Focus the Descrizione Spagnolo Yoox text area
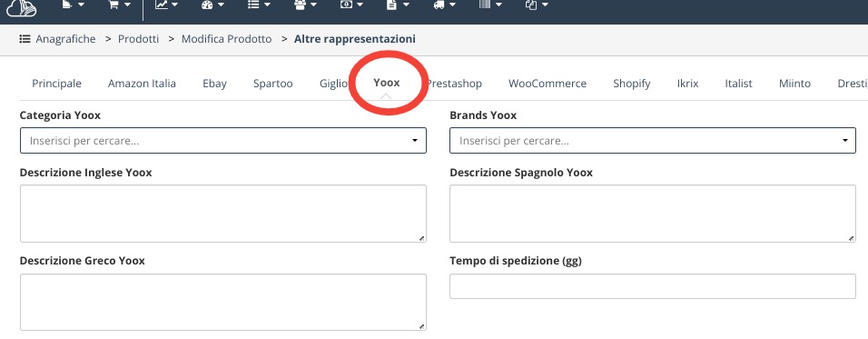The height and width of the screenshot is (339, 868). (653, 214)
